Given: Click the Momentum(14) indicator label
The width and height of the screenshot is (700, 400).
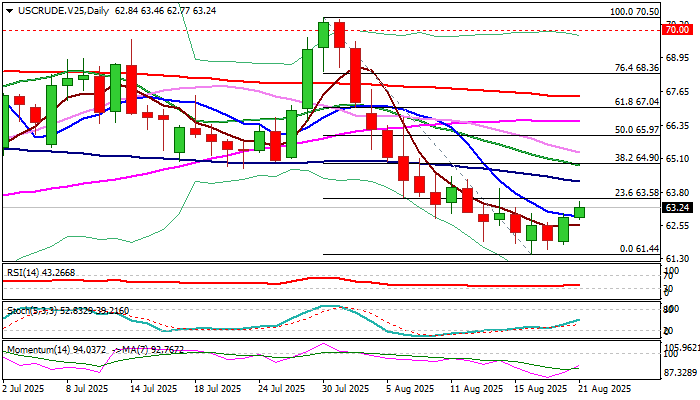Looking at the screenshot, I should point(95,350).
